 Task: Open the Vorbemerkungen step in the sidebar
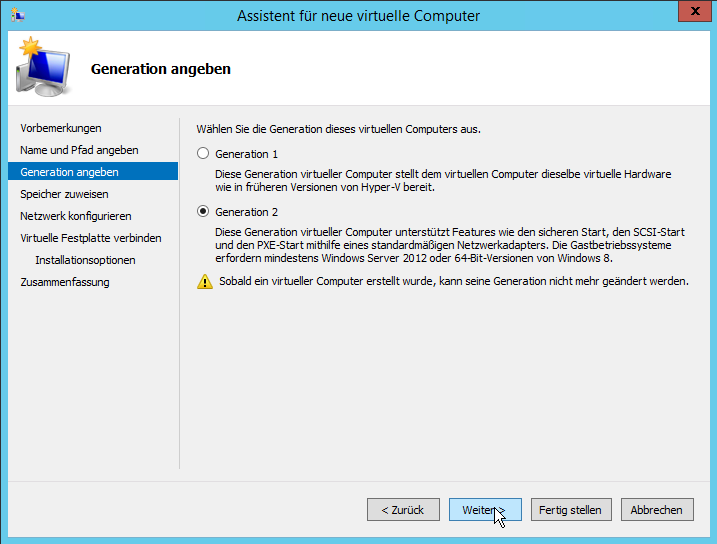[61, 128]
